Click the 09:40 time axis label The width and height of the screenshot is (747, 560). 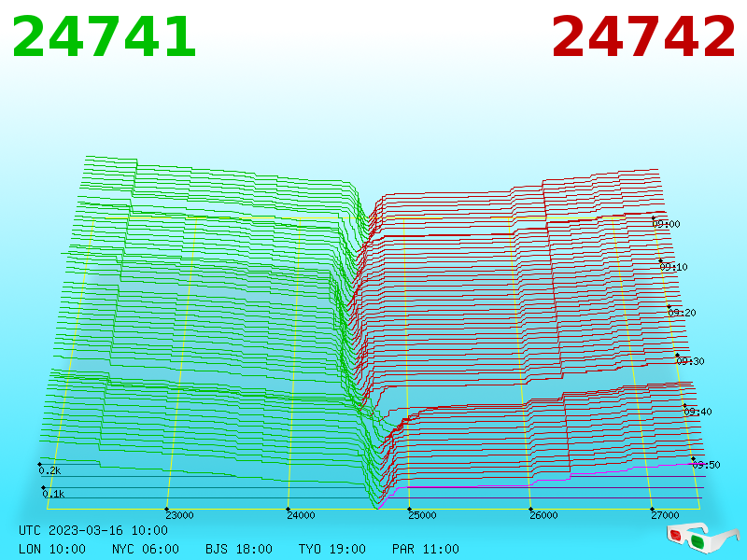[x=698, y=412]
